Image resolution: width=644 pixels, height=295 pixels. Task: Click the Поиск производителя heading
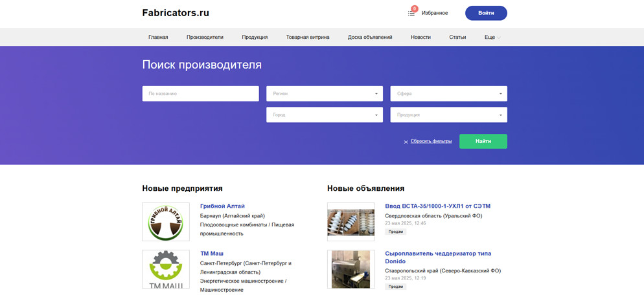click(201, 65)
